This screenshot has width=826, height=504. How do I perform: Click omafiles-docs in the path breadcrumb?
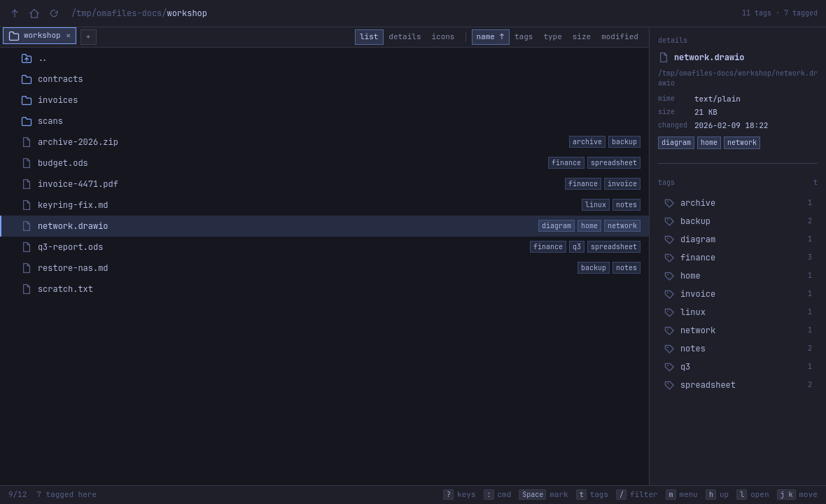(x=129, y=13)
